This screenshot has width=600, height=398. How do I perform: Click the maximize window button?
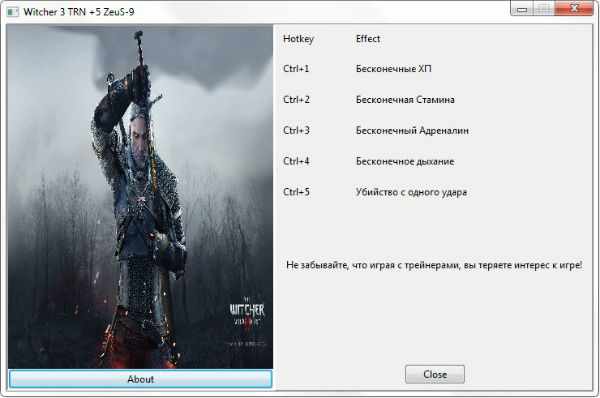[544, 9]
